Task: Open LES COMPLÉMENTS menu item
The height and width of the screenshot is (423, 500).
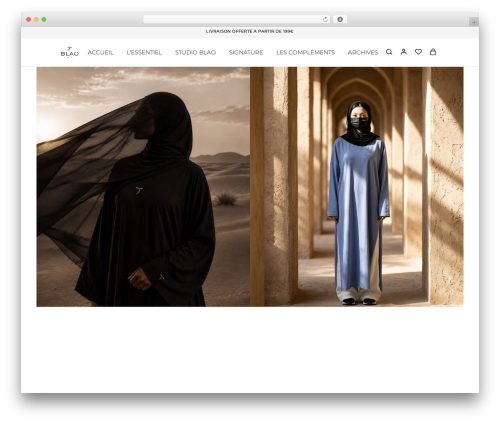Action: coord(305,52)
